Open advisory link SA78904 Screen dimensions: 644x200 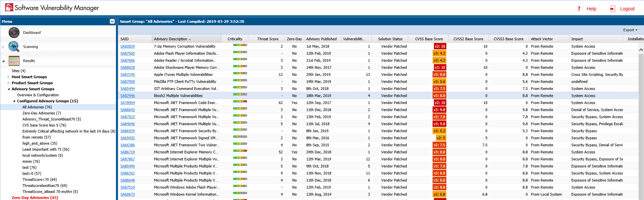(128, 103)
